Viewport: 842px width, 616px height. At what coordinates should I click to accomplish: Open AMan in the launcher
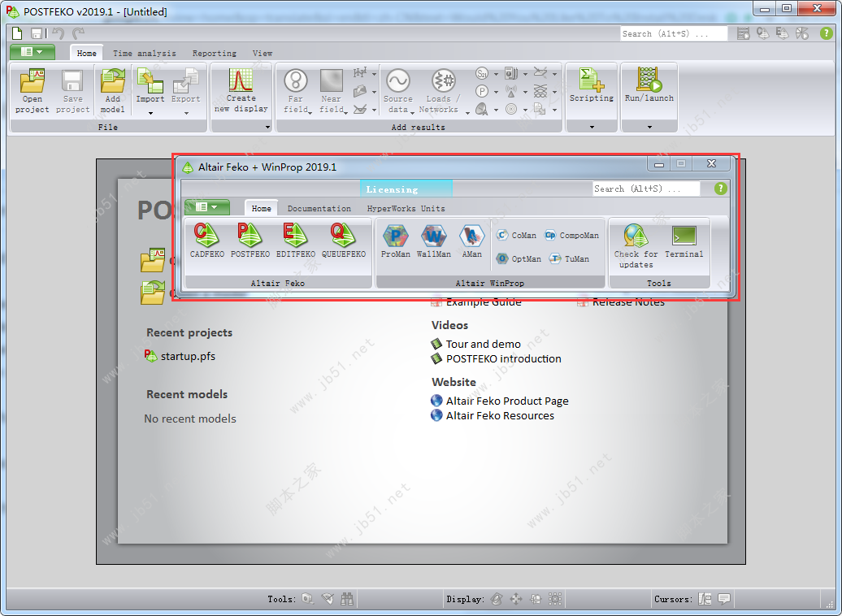(471, 241)
